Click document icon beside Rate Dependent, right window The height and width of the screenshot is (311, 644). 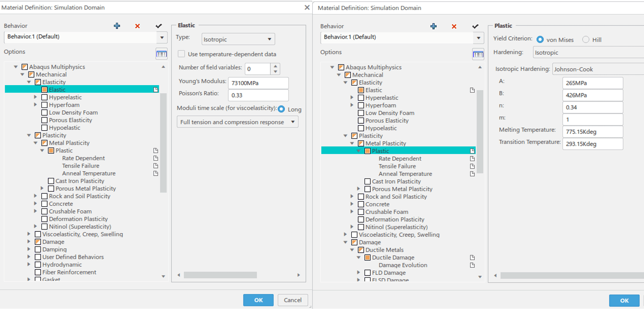pyautogui.click(x=472, y=158)
